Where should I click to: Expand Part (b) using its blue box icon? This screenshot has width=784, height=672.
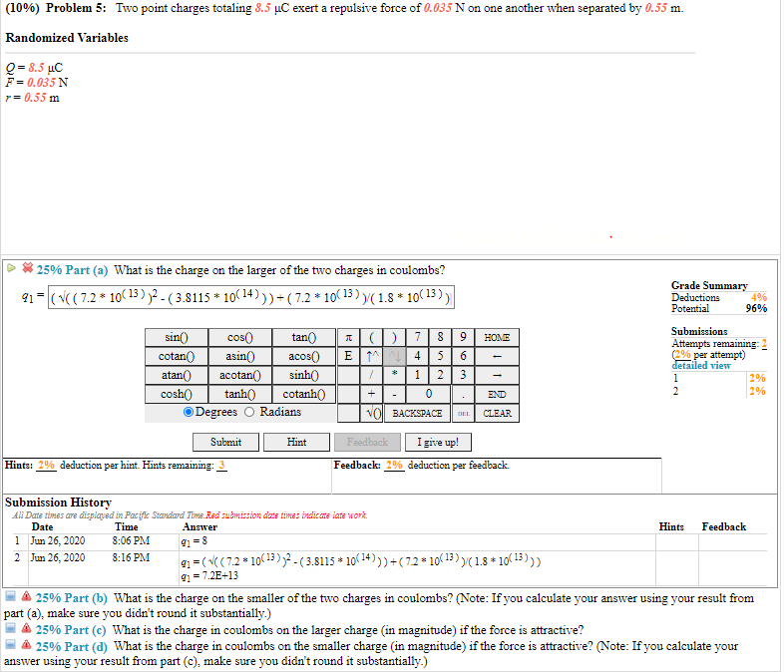[10, 596]
